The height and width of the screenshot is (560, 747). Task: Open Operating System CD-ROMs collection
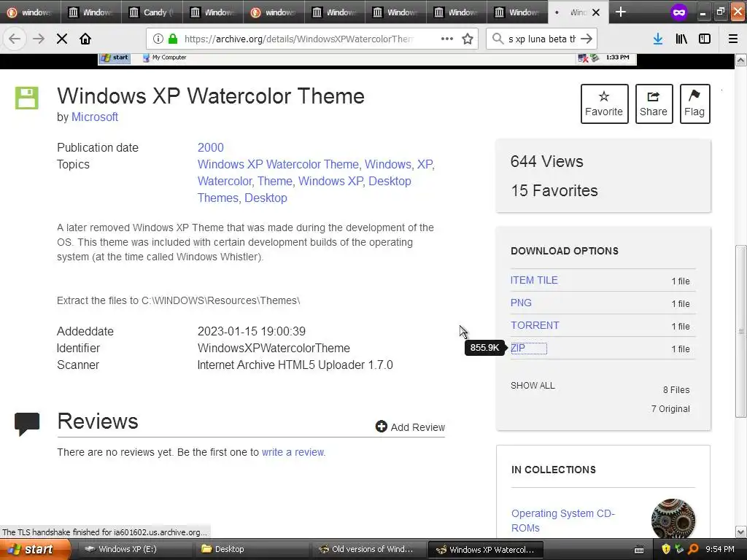(x=562, y=521)
